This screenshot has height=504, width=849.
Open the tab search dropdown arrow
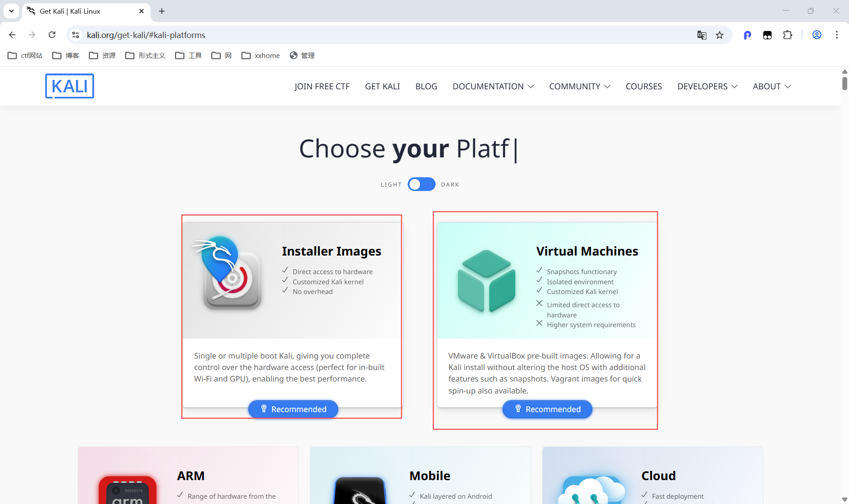coord(11,11)
